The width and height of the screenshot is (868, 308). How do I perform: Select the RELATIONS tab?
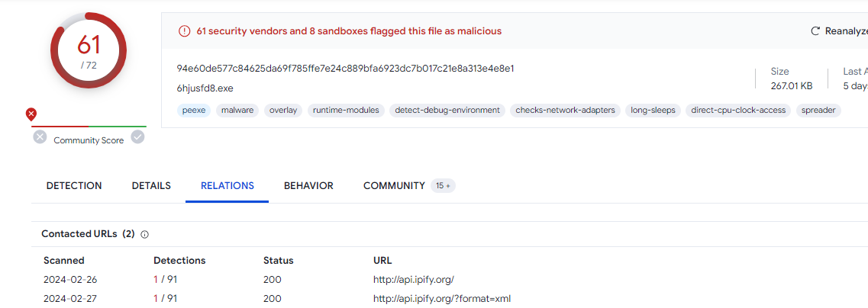(227, 186)
